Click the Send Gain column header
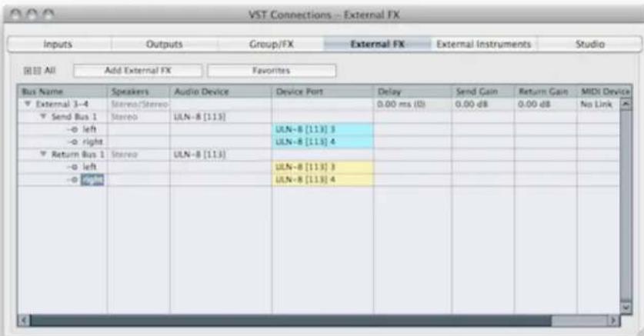This screenshot has width=644, height=336. 482,91
